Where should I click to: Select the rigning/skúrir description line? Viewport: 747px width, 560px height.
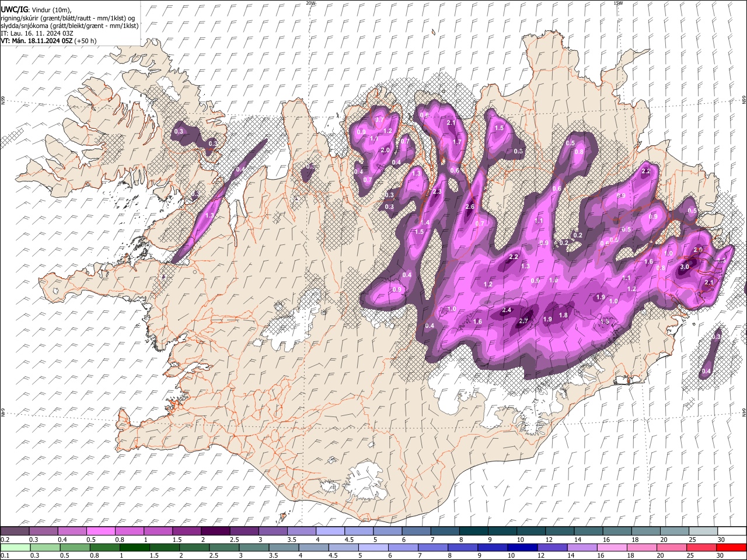click(x=67, y=17)
